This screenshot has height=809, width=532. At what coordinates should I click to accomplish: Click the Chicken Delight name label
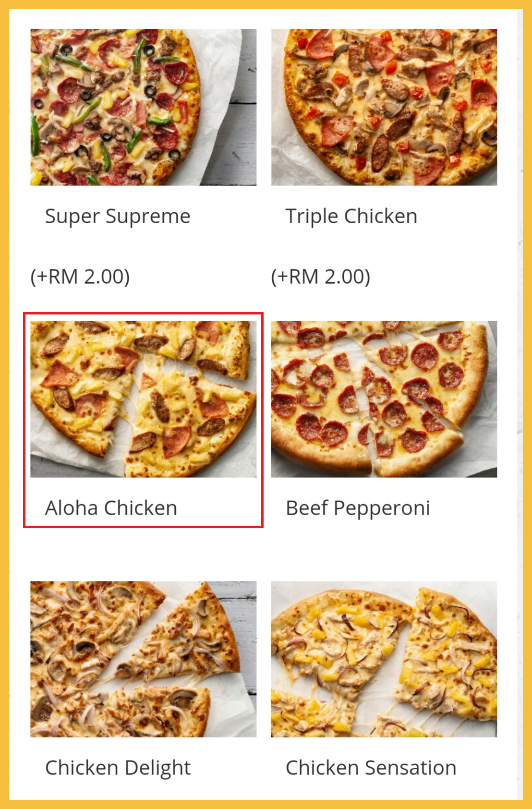pos(118,768)
